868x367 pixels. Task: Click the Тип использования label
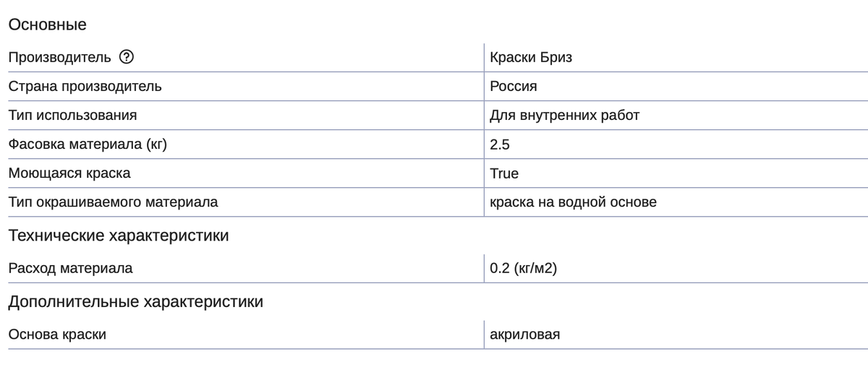(72, 116)
